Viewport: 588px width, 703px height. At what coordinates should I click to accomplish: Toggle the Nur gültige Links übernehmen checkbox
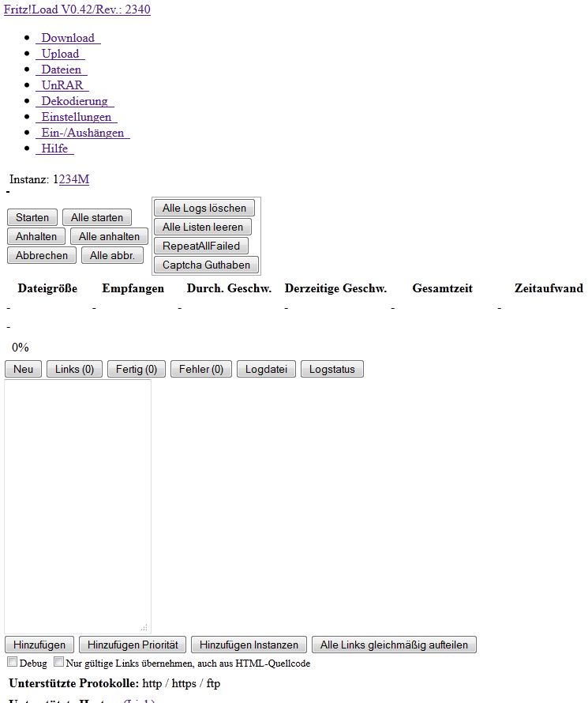tap(58, 662)
